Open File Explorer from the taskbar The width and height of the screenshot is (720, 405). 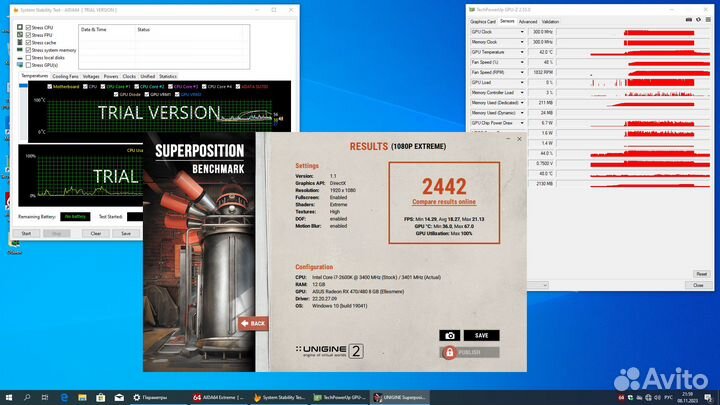click(x=82, y=398)
